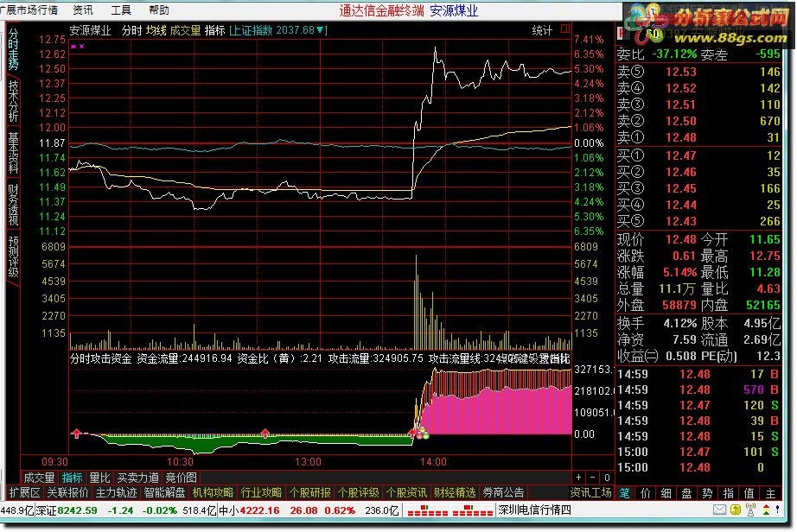The width and height of the screenshot is (797, 532).
Task: Click the magenta star markers at chart top-left
Action: [78, 46]
